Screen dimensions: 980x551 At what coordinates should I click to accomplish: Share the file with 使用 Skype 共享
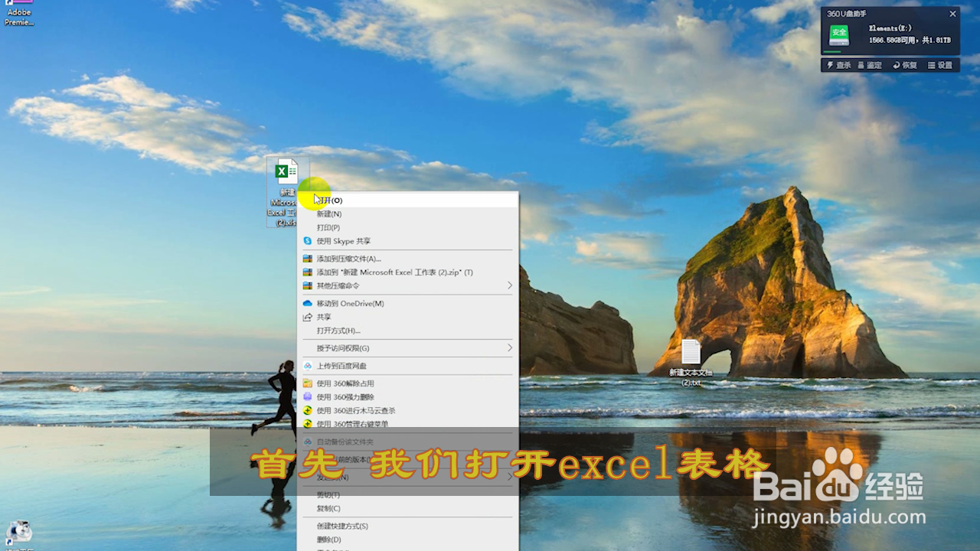(x=408, y=241)
